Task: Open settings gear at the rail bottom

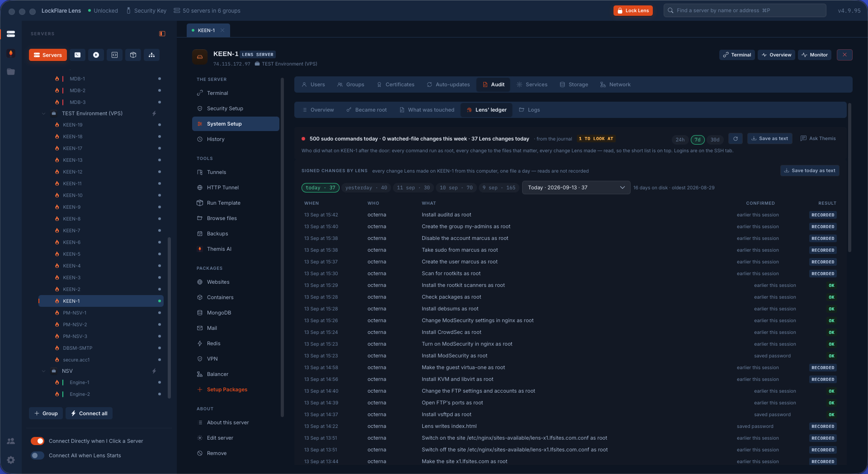Action: (x=11, y=460)
